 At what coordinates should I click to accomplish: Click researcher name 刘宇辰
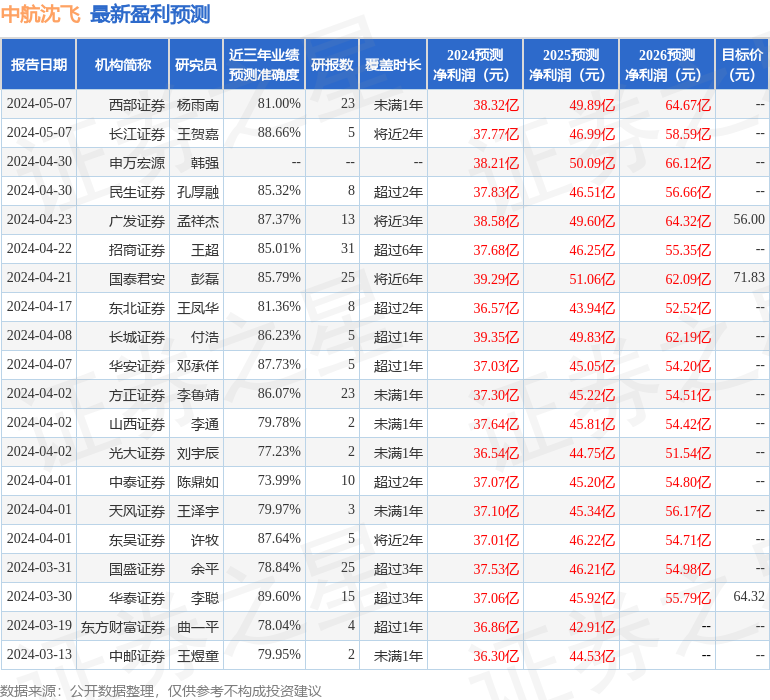tap(198, 453)
